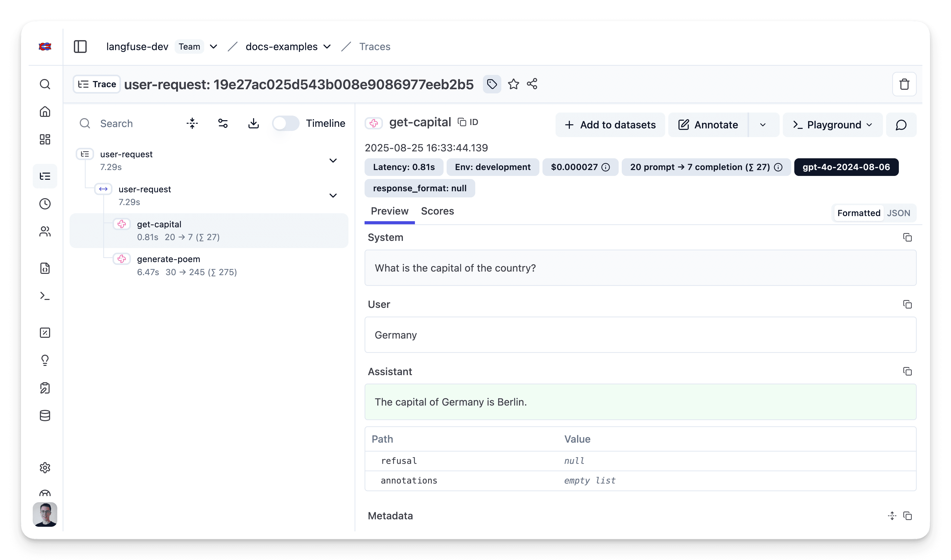Screen dimensions: 951x560
Task: Click the collapse-all nodes icon
Action: point(192,124)
